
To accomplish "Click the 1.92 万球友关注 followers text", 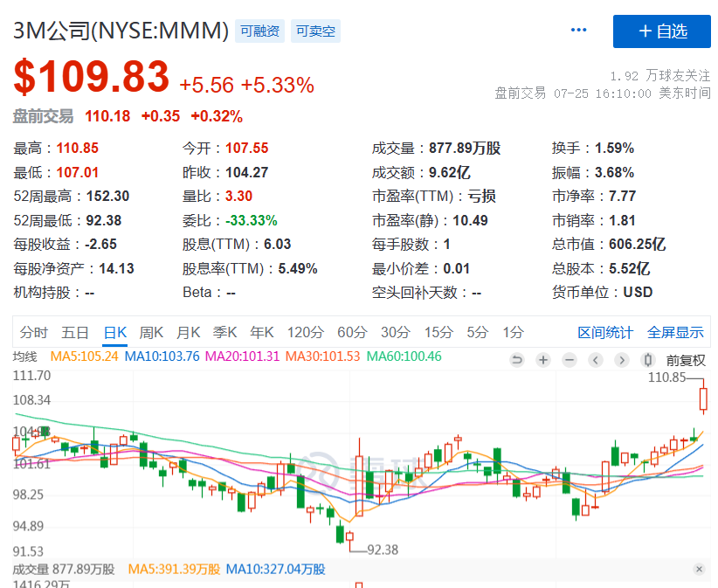I will pos(660,75).
